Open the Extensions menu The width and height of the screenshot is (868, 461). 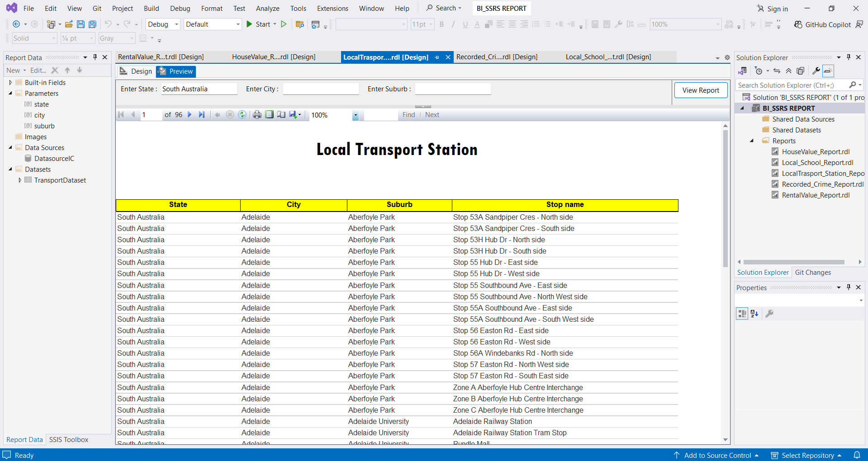(332, 9)
